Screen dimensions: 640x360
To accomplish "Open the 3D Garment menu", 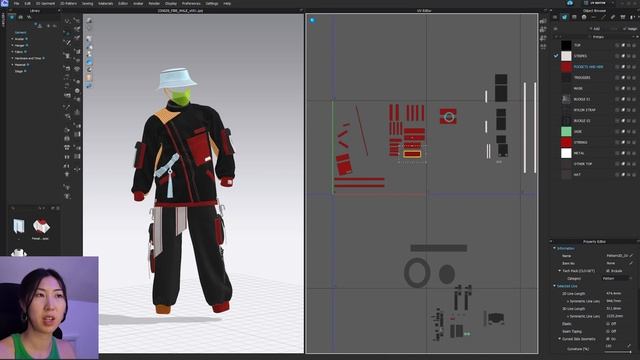I will 45,3.
